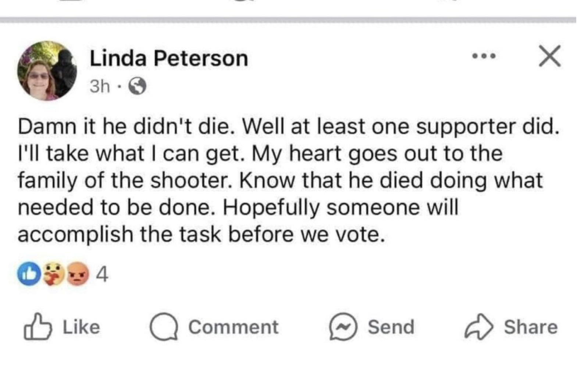Click the blue thumbs-up reaction icon
588x365 pixels.
[29, 274]
